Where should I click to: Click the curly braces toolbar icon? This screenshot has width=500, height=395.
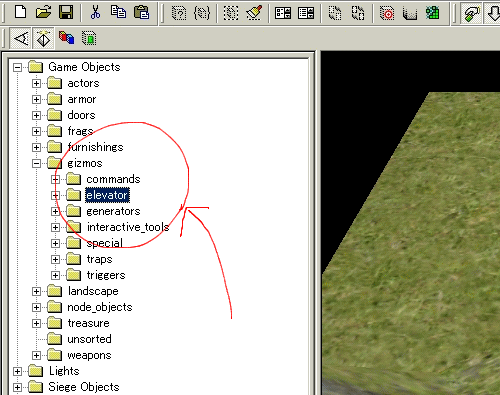pyautogui.click(x=202, y=13)
